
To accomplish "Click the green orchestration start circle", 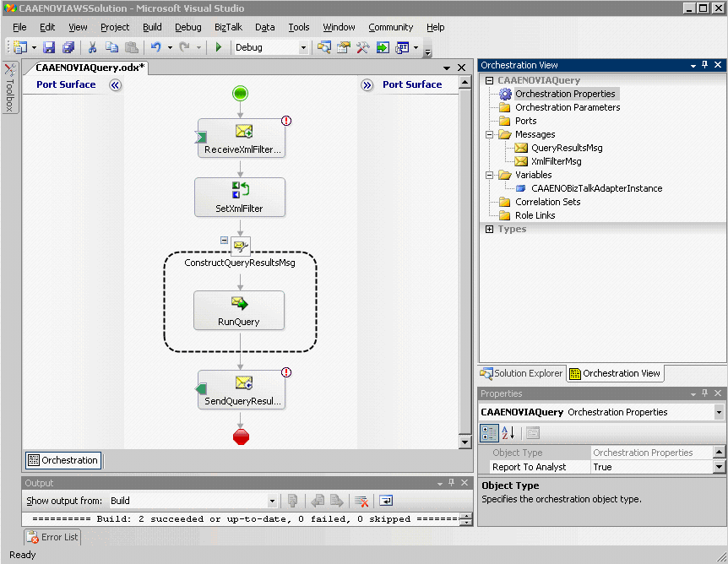I will coord(240,94).
